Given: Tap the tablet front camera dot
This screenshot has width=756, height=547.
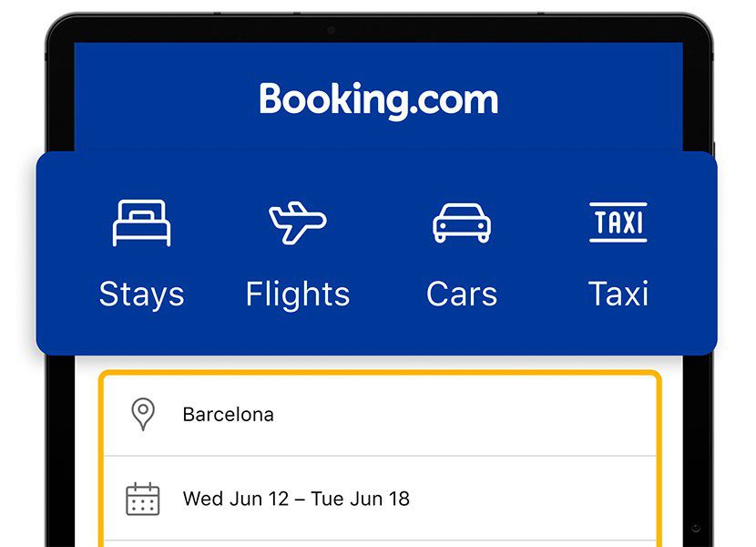Looking at the screenshot, I should pos(332,30).
